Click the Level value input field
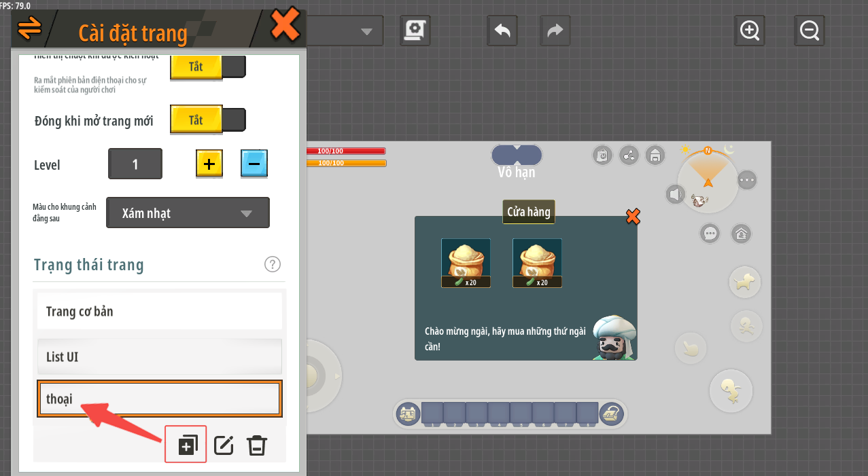The image size is (868, 476). (135, 164)
